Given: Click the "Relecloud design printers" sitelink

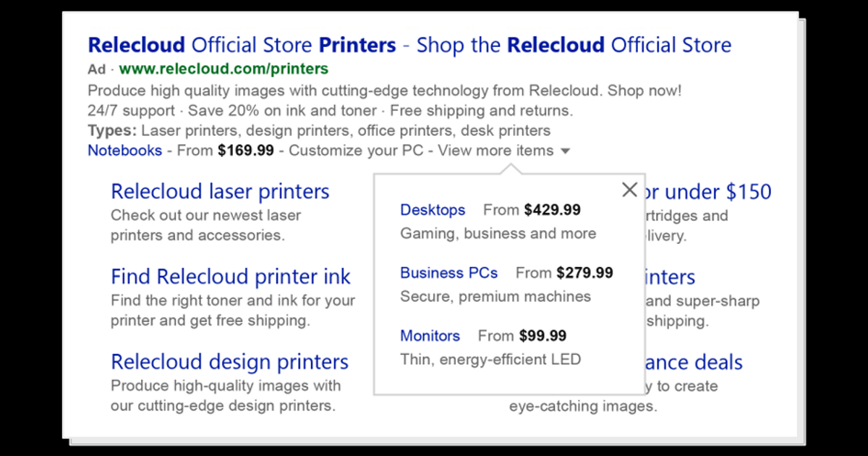Looking at the screenshot, I should 229,361.
